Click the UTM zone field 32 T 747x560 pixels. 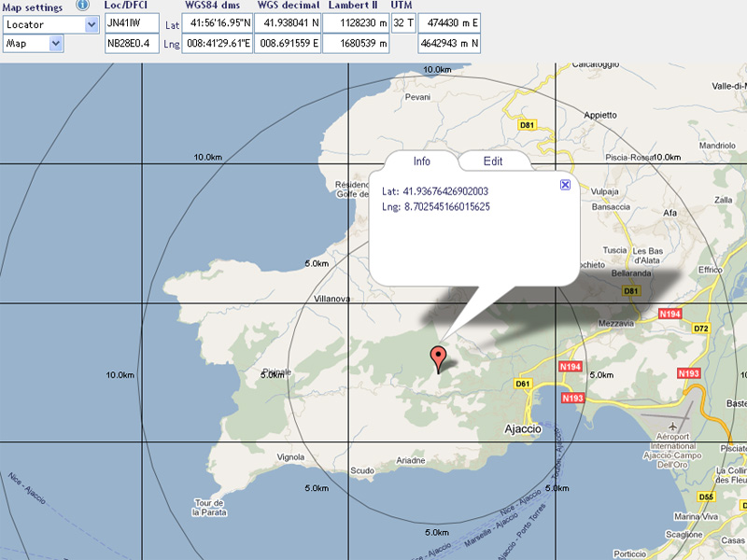pos(403,22)
